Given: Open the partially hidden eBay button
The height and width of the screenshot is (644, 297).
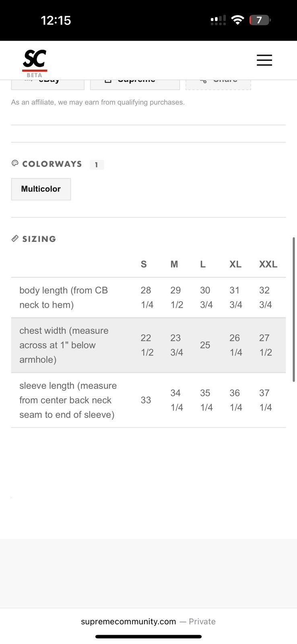Looking at the screenshot, I should coord(48,85).
